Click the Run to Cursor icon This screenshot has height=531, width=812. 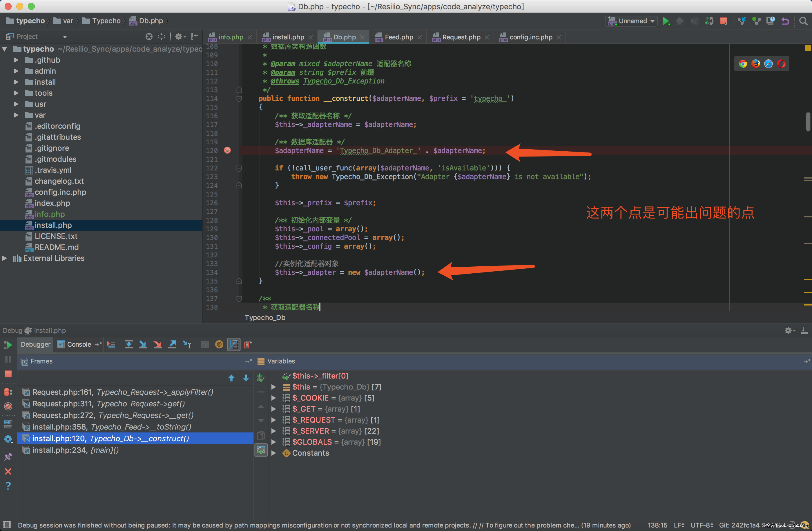[x=187, y=344]
